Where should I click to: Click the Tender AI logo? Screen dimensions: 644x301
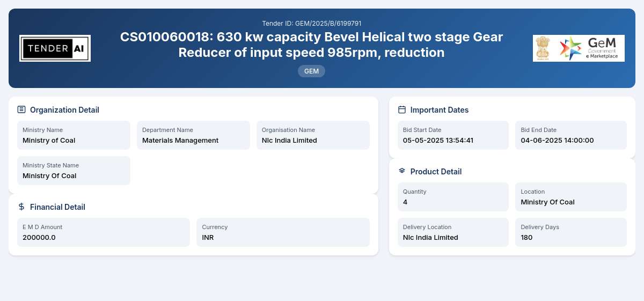click(55, 48)
